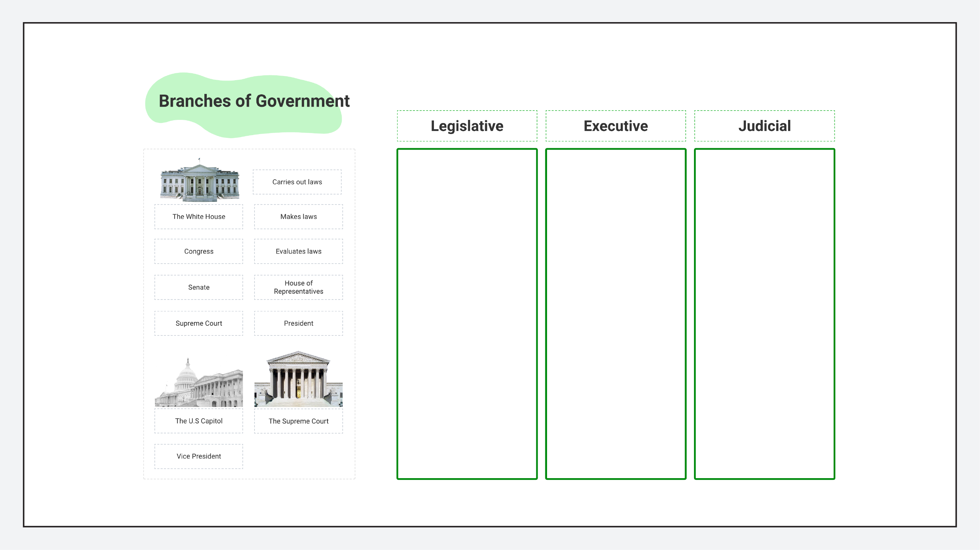980x550 pixels.
Task: Select the 'Makes laws' card
Action: click(x=298, y=217)
